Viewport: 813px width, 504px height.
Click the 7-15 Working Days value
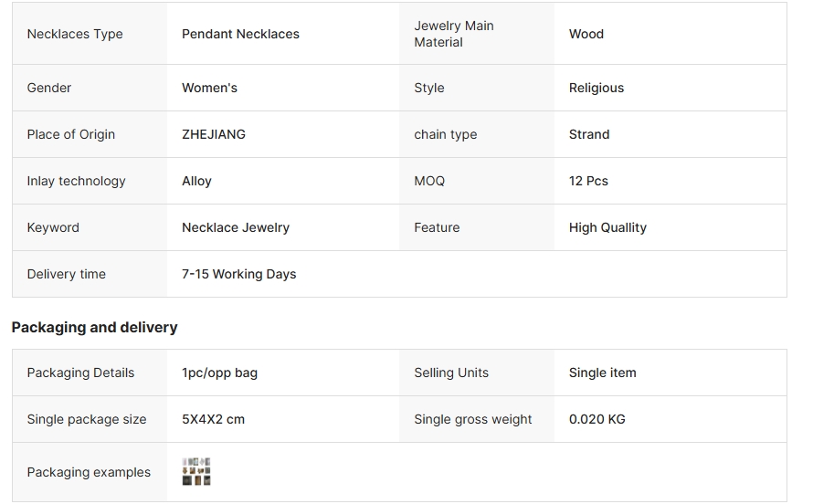239,274
